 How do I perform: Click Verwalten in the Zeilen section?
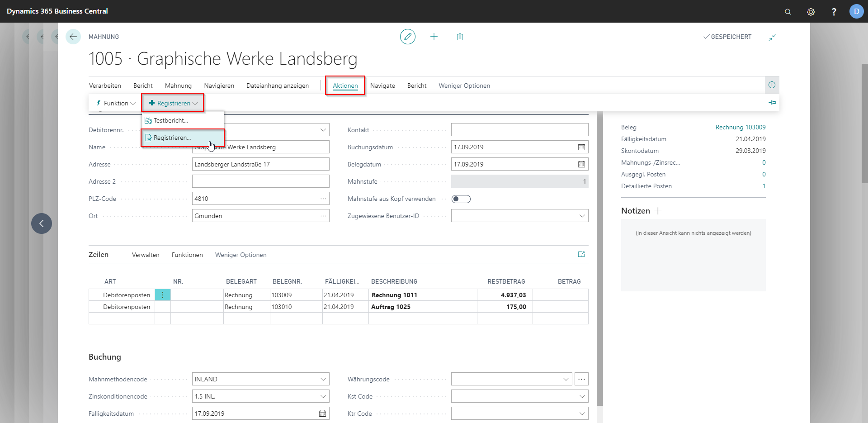pos(146,255)
